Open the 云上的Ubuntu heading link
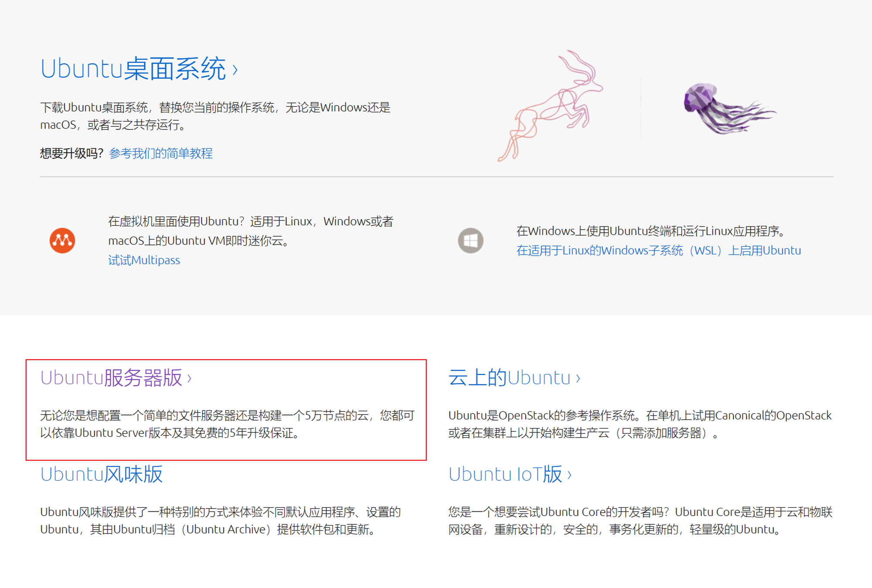This screenshot has width=872, height=588. pyautogui.click(x=514, y=377)
